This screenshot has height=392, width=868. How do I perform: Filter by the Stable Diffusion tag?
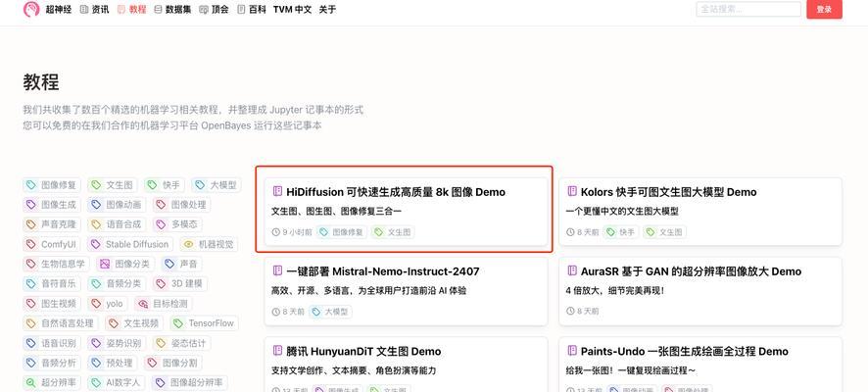pos(130,244)
